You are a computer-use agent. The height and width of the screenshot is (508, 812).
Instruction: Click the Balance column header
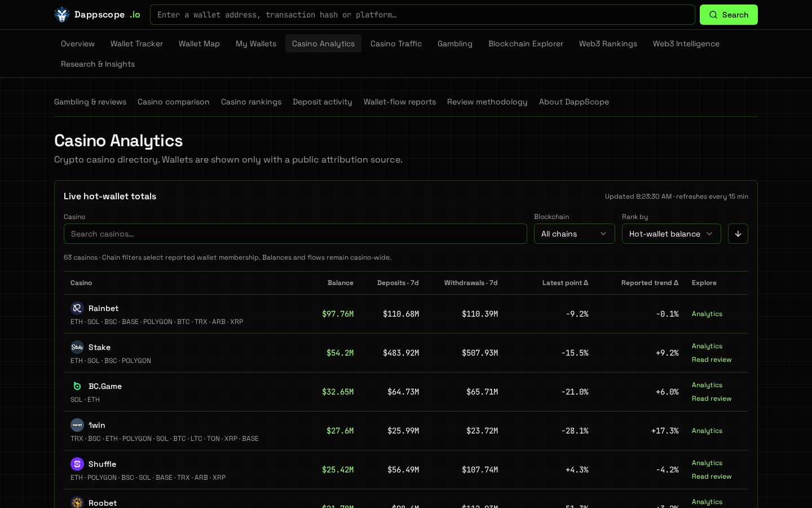341,283
